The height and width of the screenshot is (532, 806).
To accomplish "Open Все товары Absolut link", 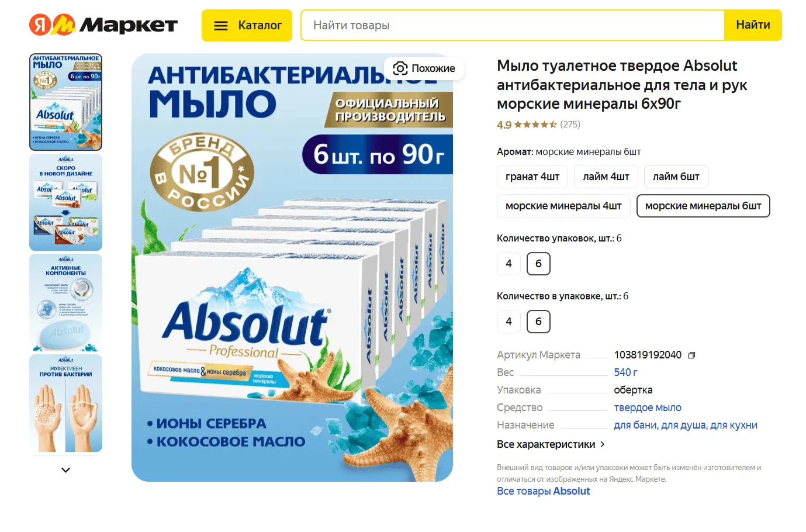I will (x=544, y=491).
